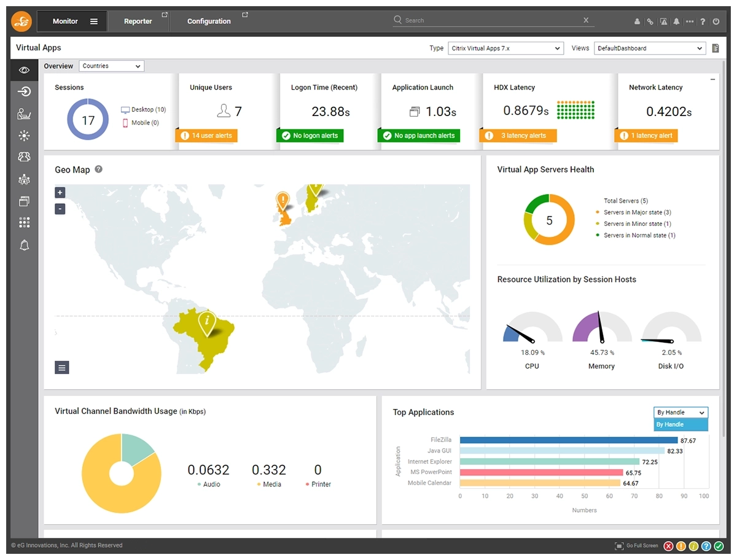
Task: Click the Memory gauge
Action: [602, 327]
